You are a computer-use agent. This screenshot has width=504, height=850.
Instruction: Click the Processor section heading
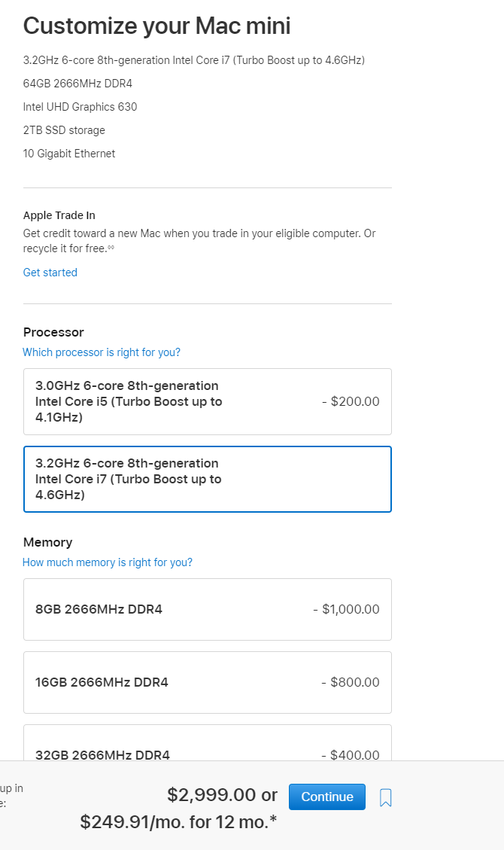pyautogui.click(x=53, y=332)
